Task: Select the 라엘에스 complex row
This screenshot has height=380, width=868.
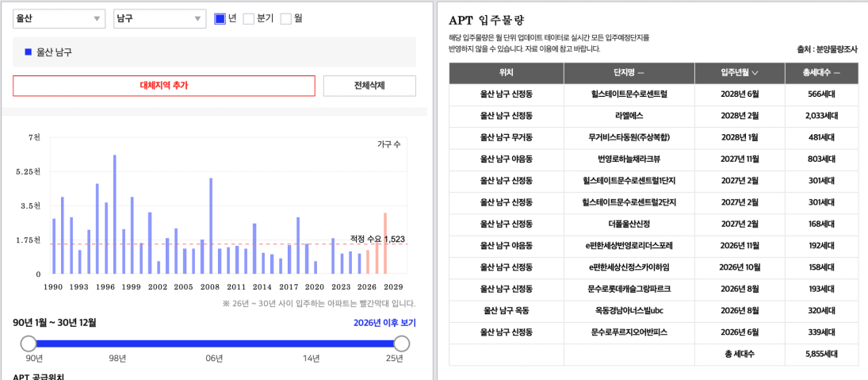Action: point(654,116)
